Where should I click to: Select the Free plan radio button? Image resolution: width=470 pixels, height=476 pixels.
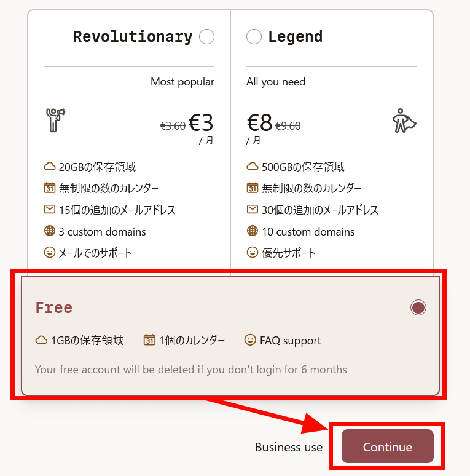pyautogui.click(x=418, y=307)
